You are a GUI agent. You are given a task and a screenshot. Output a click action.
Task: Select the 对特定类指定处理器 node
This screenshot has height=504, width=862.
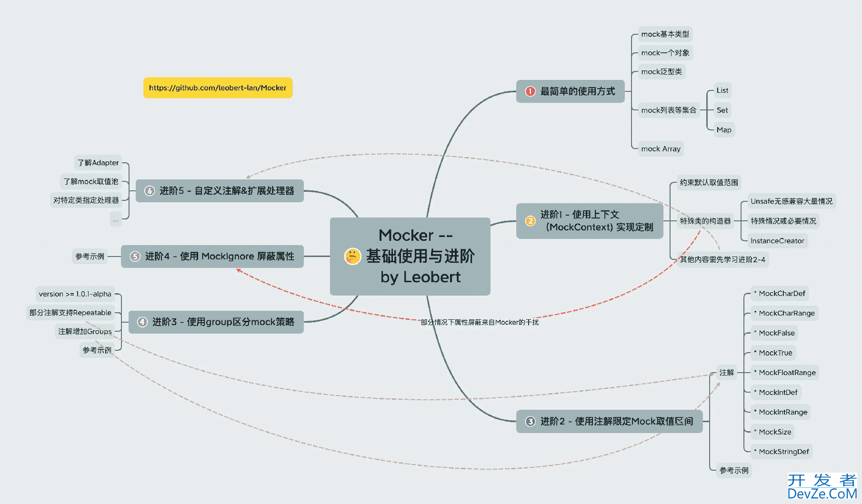[86, 200]
